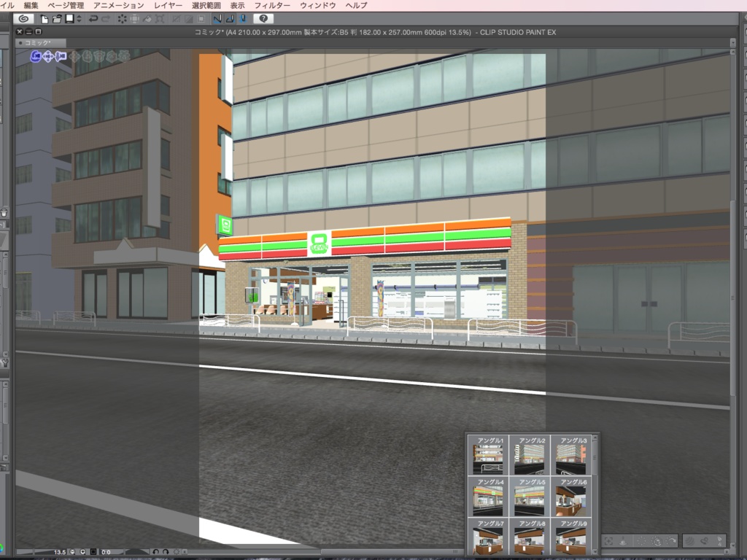Screen dimensions: 747x560
Task: Open the レイヤー menu
Action: 168,5
